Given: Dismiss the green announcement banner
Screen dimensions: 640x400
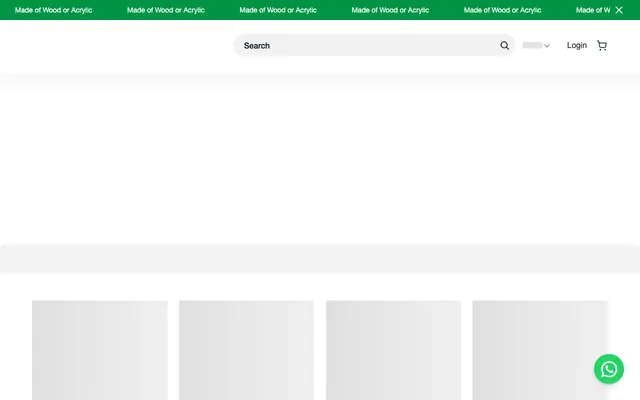Looking at the screenshot, I should pyautogui.click(x=619, y=10).
